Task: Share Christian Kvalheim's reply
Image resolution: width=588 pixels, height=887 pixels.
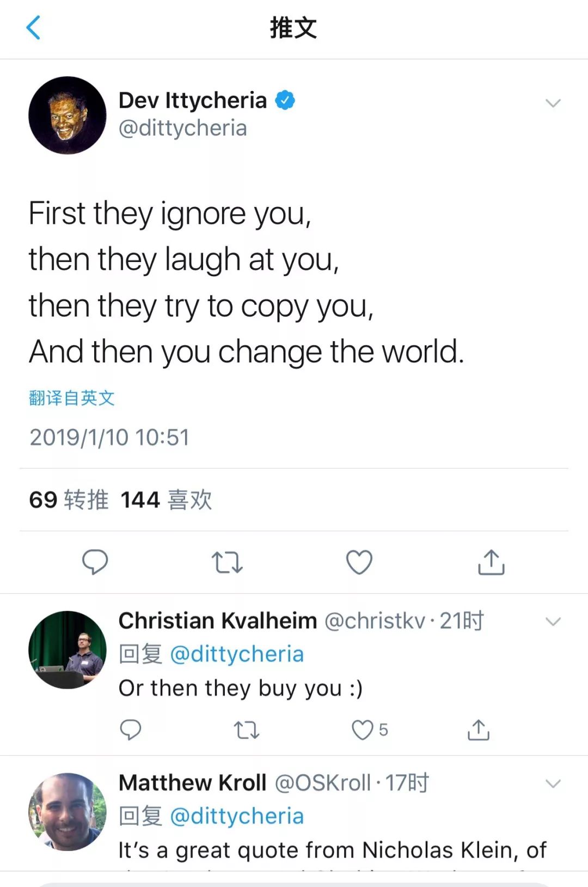Action: (x=479, y=730)
